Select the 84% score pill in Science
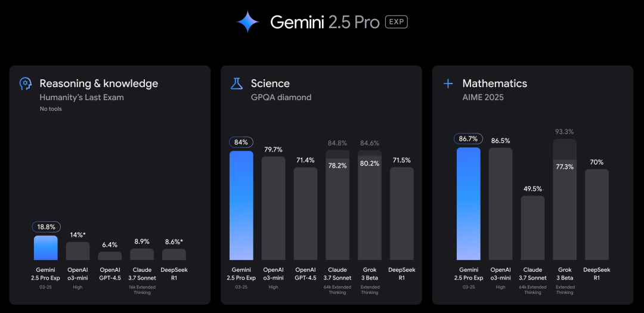 (241, 142)
